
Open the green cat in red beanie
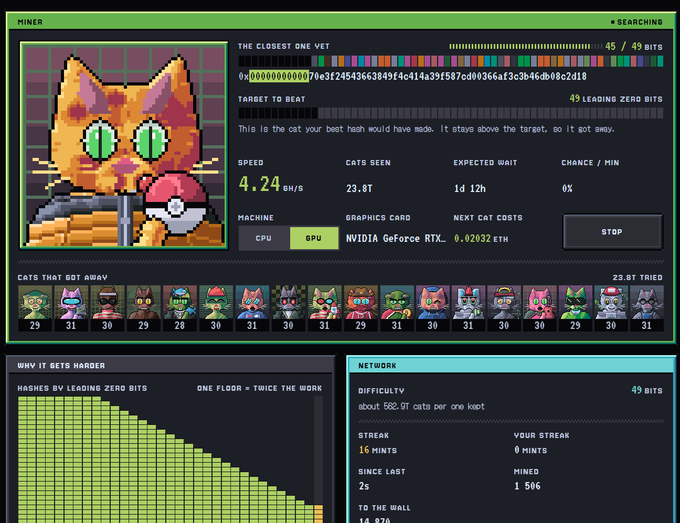[x=216, y=308]
